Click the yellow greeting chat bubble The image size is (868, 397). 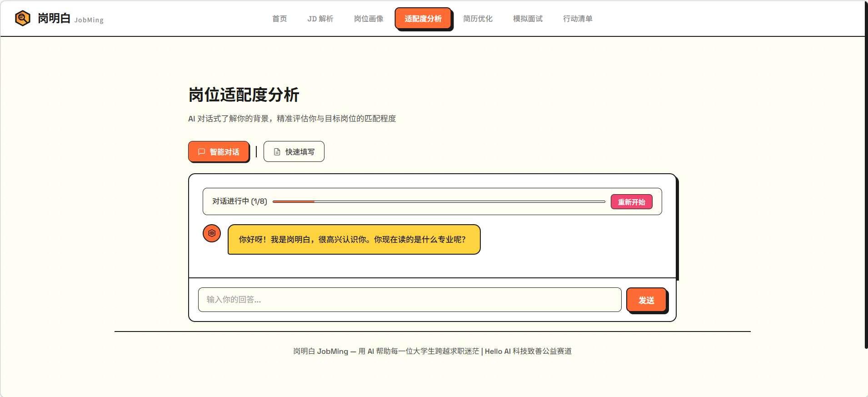click(x=354, y=239)
